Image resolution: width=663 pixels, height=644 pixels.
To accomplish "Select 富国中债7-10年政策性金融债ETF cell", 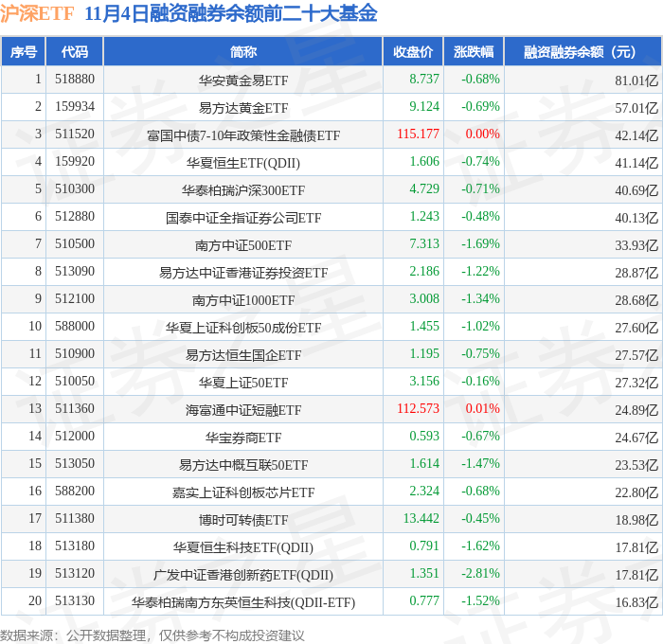I will pyautogui.click(x=243, y=135).
